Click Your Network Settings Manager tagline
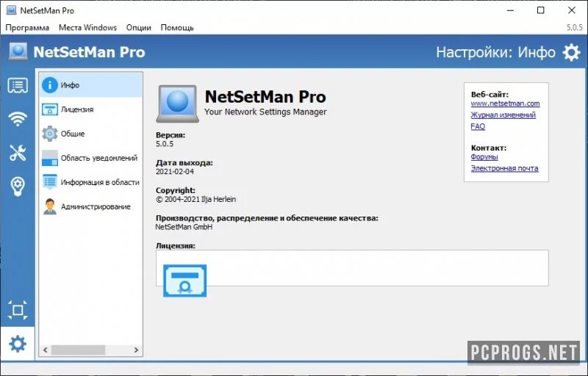Screen dimensions: 588x376 point(265,112)
